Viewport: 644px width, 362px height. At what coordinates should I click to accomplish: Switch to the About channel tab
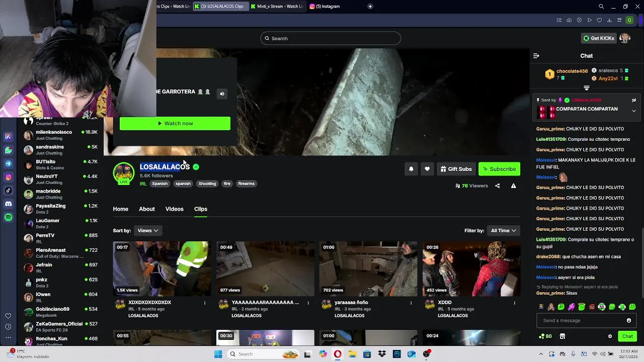[147, 209]
